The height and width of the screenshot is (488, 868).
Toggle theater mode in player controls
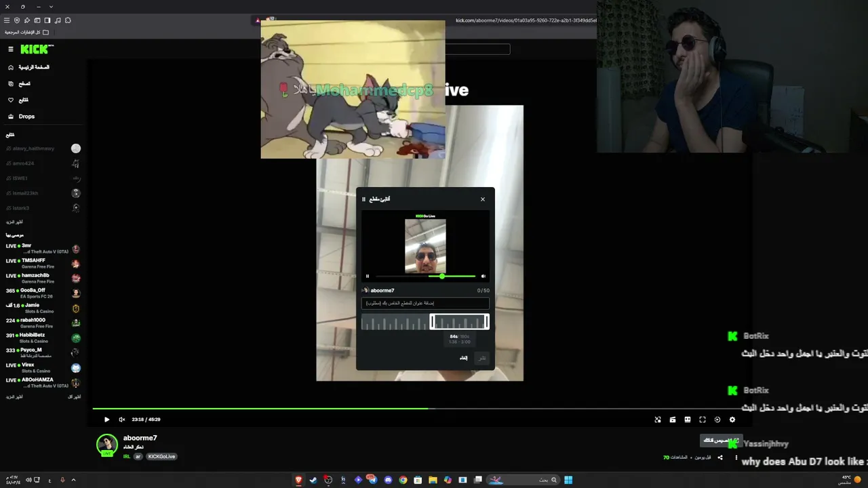click(x=688, y=420)
